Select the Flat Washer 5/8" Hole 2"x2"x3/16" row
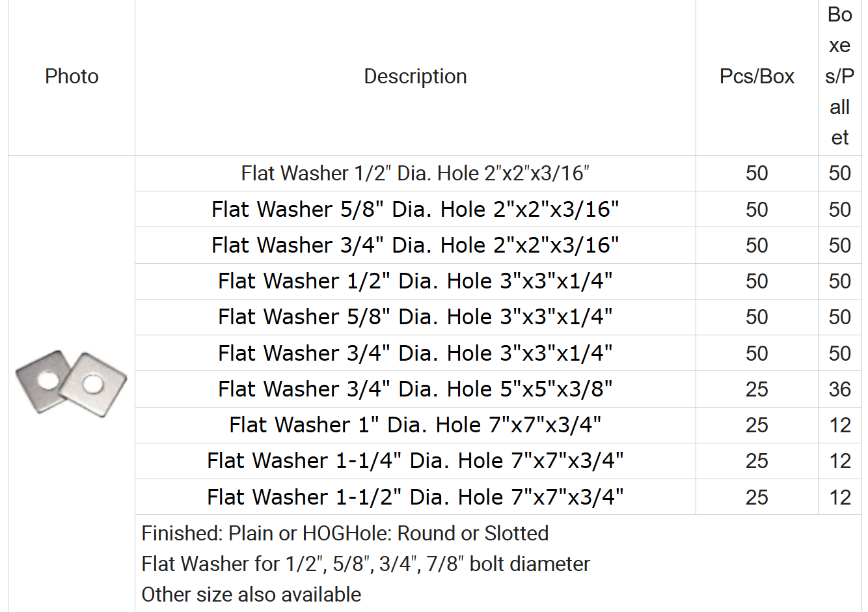This screenshot has width=868, height=612. (x=498, y=209)
